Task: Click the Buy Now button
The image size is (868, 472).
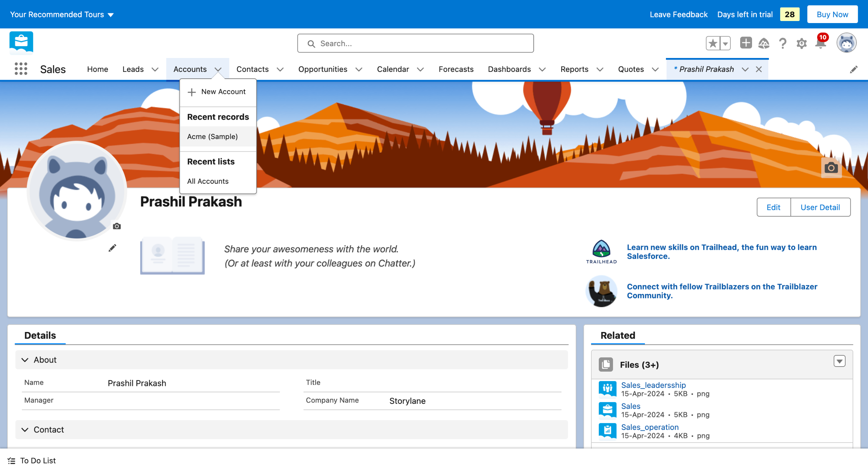Action: tap(832, 14)
